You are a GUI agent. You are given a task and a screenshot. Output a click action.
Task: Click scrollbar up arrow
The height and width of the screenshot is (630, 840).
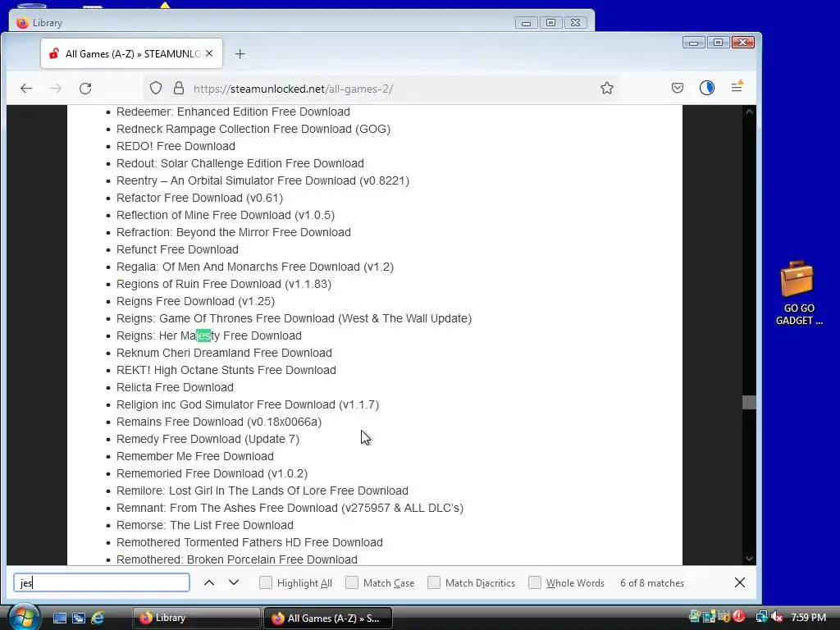point(749,112)
